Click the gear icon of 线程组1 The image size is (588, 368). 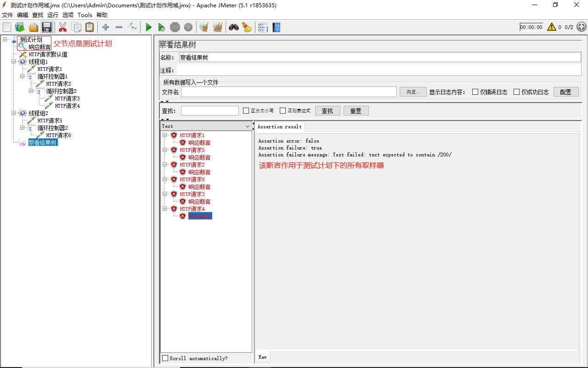click(23, 62)
